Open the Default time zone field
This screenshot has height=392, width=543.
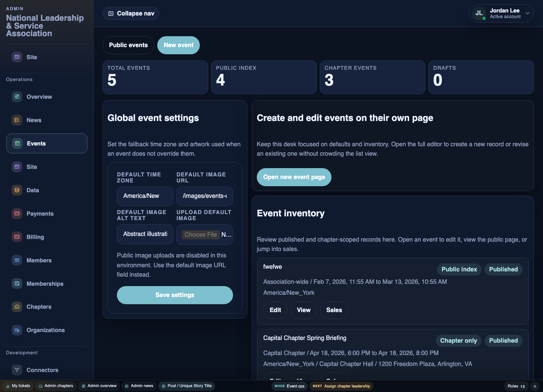click(145, 196)
